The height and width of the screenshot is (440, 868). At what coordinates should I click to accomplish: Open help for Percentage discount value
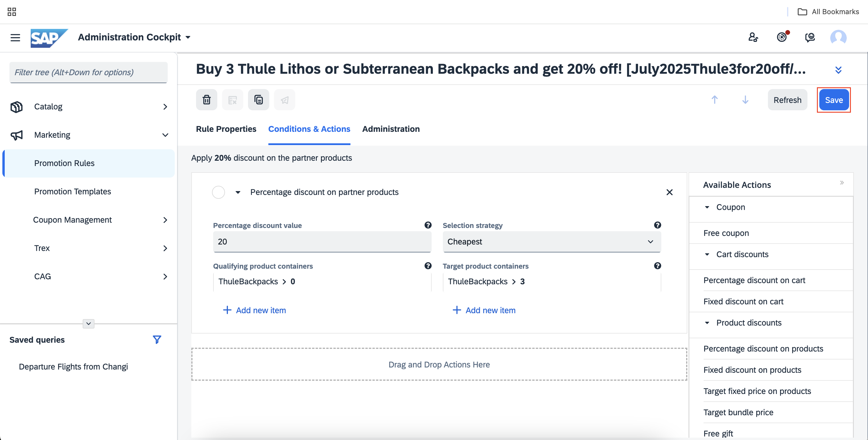[x=428, y=225]
